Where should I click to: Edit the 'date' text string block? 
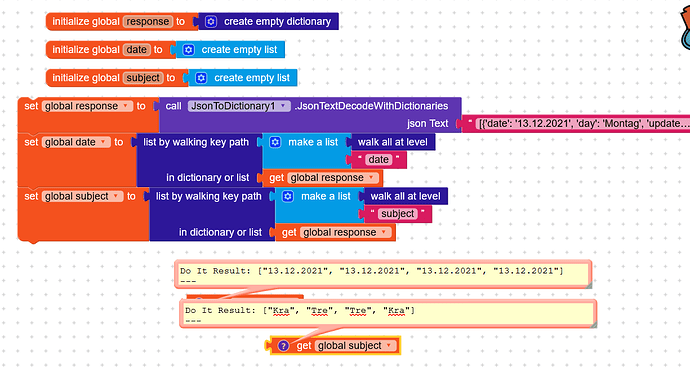(x=378, y=160)
